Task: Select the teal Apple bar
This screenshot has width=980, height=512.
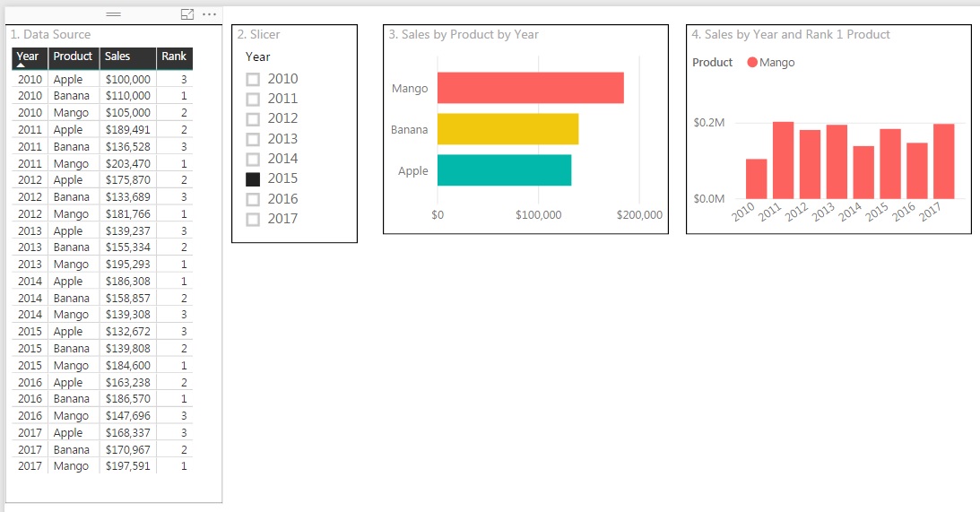Action: click(x=504, y=170)
